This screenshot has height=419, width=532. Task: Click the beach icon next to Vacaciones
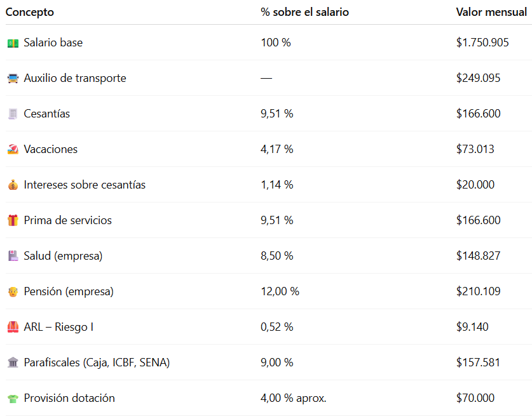[x=13, y=150]
